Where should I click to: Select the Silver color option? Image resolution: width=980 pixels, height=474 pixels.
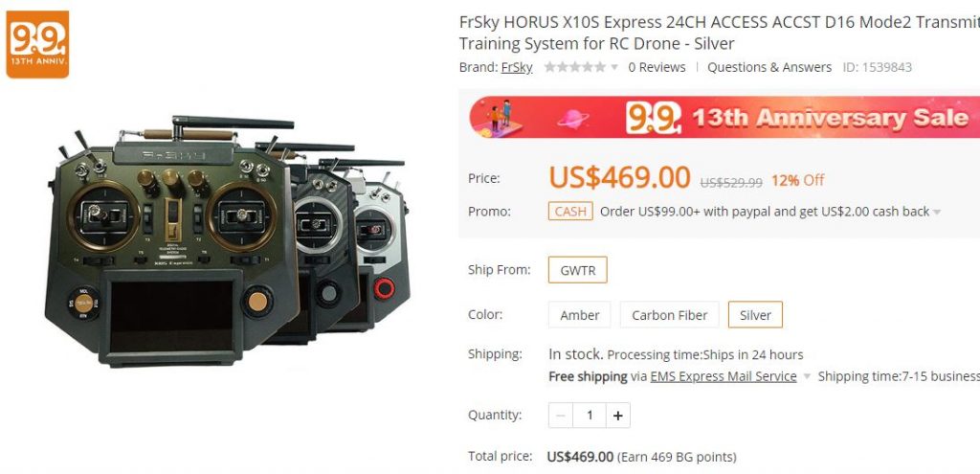pyautogui.click(x=755, y=315)
